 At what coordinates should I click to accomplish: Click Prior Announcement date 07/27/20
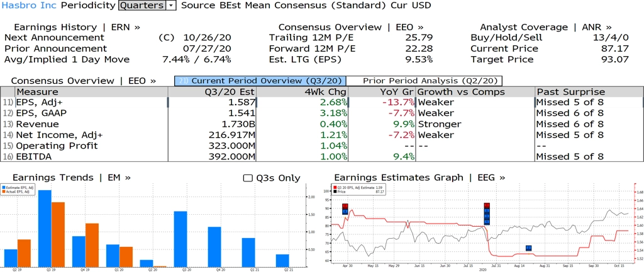click(x=207, y=49)
